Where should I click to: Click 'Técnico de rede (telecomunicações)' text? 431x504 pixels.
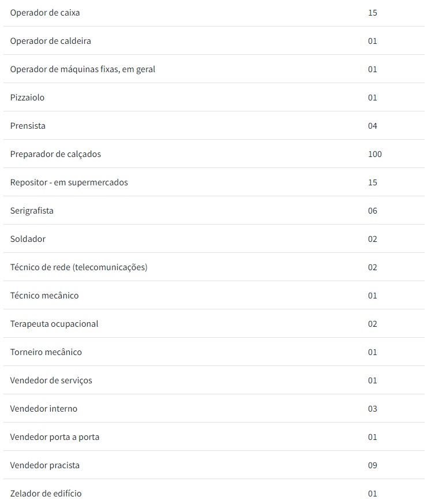tap(78, 267)
